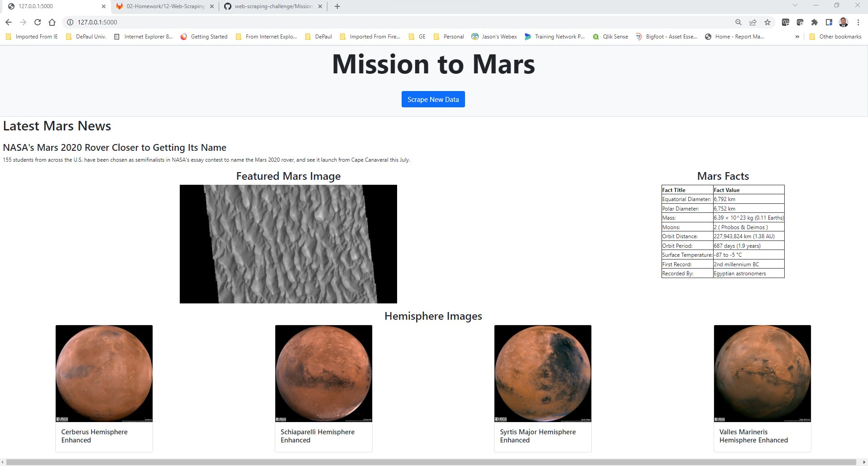868x466 pixels.
Task: Open the Jason's Webex bookmark
Action: click(494, 37)
